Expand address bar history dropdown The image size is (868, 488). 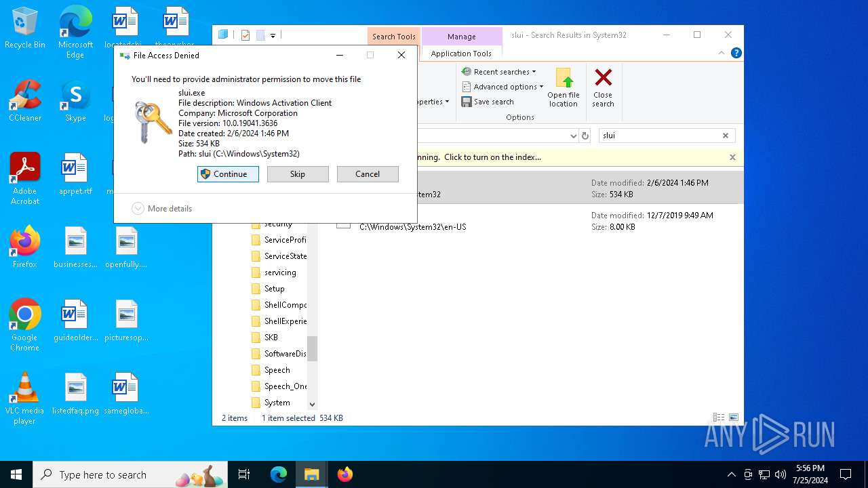[573, 136]
